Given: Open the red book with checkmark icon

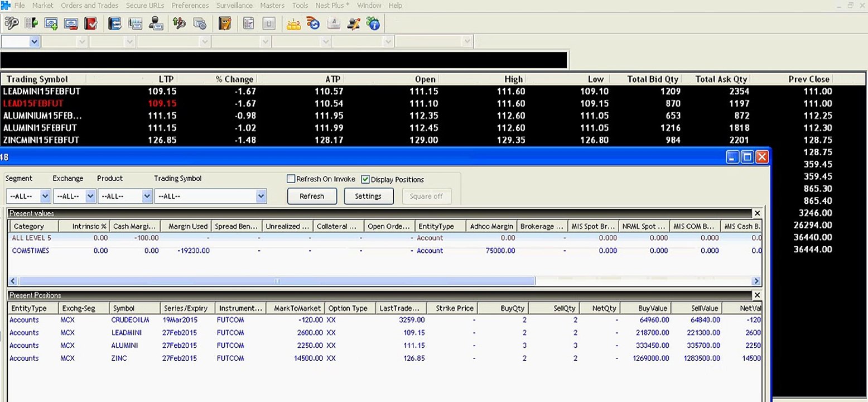Looking at the screenshot, I should coord(91,23).
